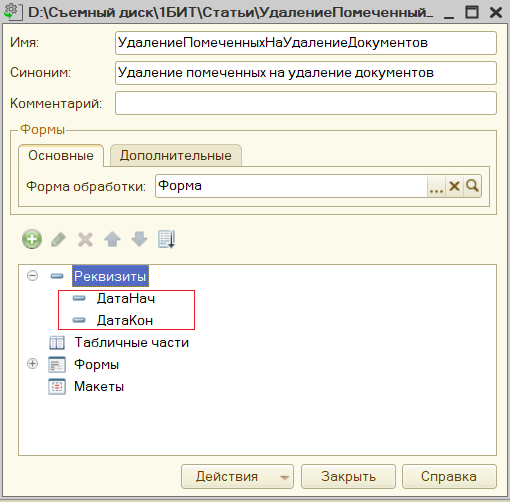Click into the Комментарий input field
Screen dimensions: 510x502
click(306, 103)
